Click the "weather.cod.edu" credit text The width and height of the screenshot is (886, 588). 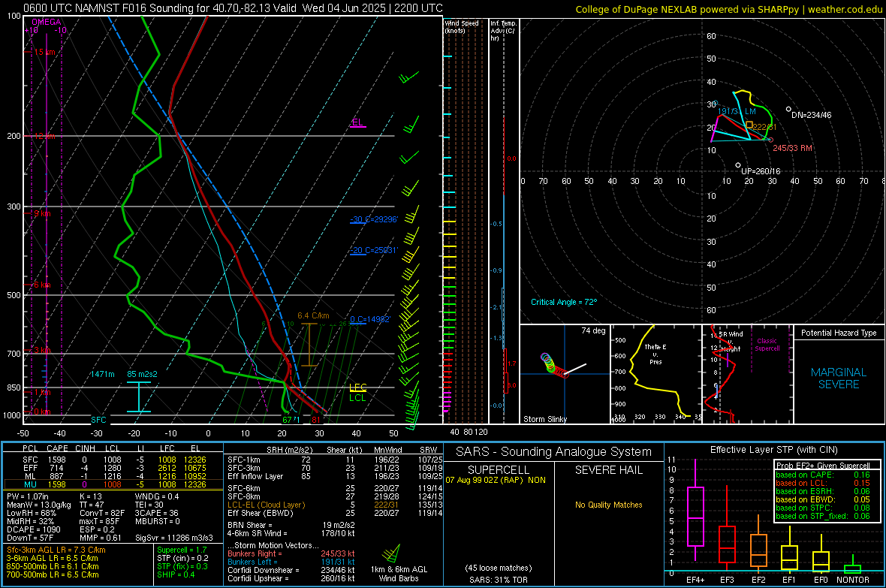tap(845, 9)
